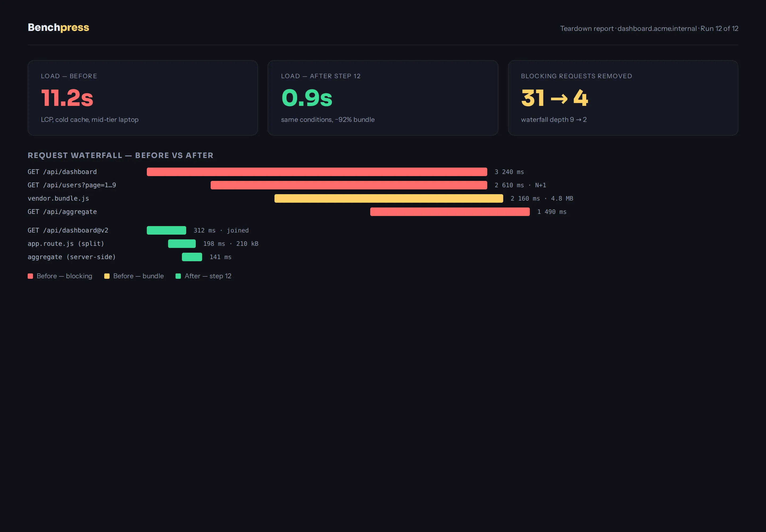Click the GET /api/dashboard@v2 row label

pos(68,230)
